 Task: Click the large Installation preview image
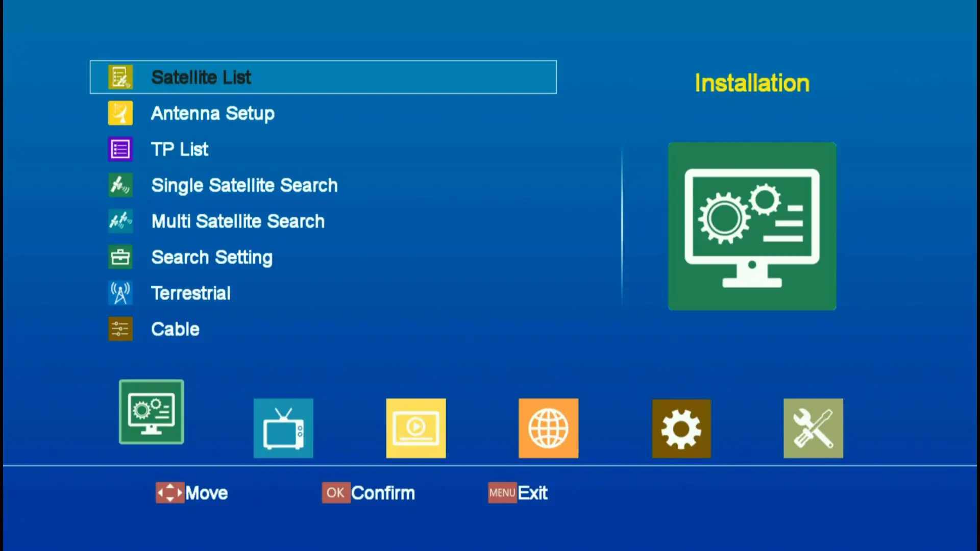coord(752,226)
